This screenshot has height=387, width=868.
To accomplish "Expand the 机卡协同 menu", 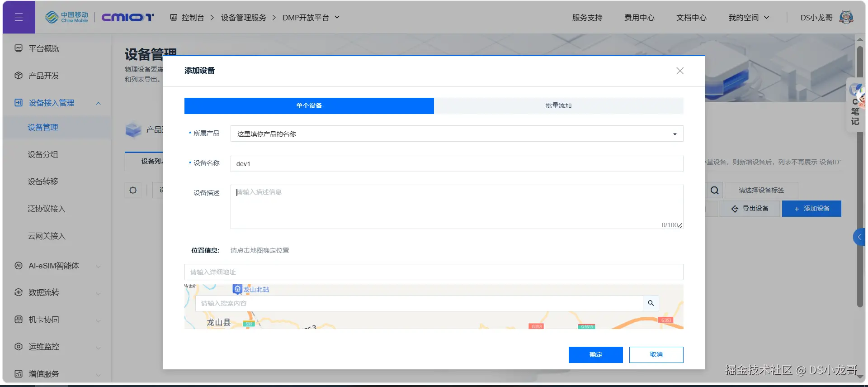I will (98, 320).
